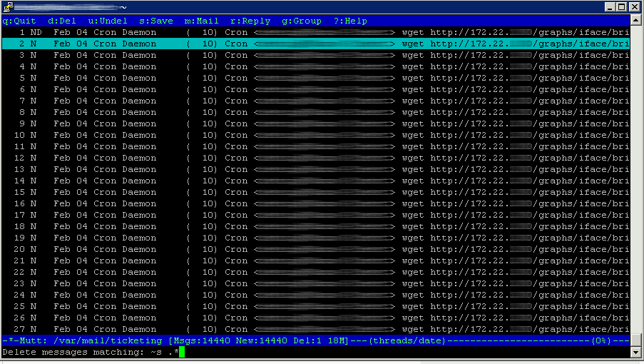Click the u:Undel shortcut label
This screenshot has height=364, width=644.
pyautogui.click(x=108, y=21)
